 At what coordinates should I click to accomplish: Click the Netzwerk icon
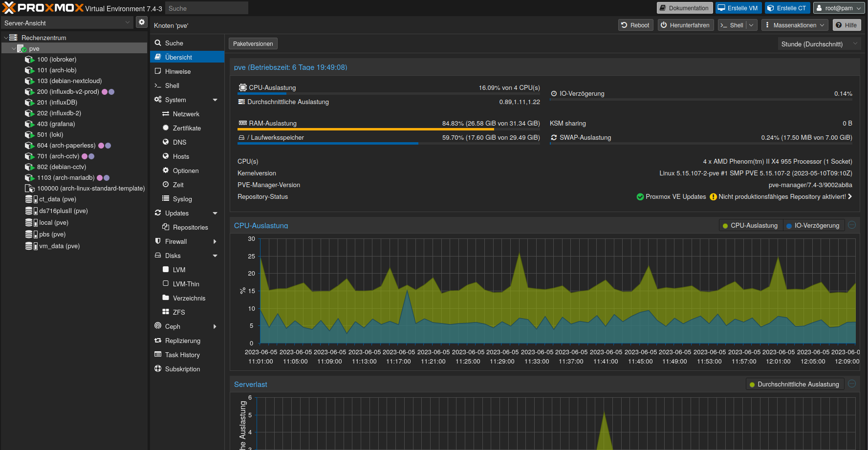click(x=166, y=114)
